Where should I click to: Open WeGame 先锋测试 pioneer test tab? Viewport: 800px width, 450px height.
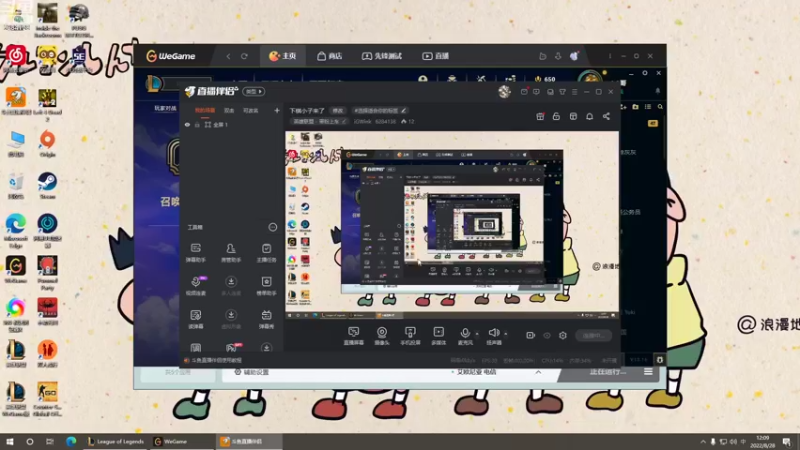point(382,56)
